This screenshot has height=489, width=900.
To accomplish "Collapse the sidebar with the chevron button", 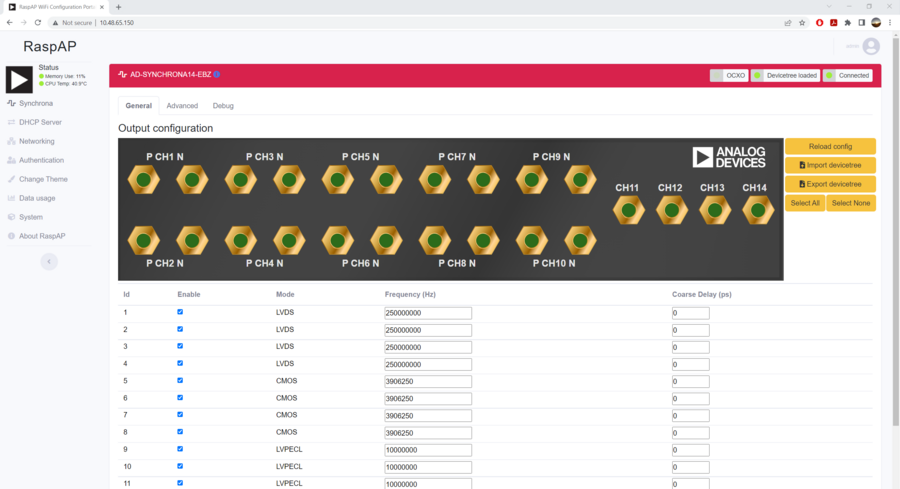I will tap(49, 261).
